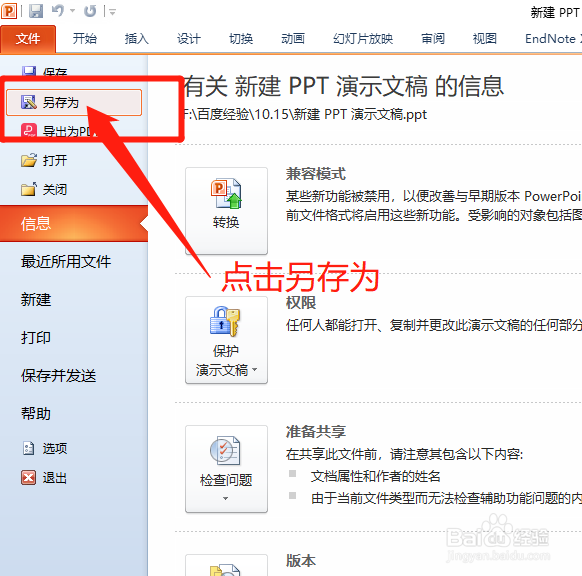The image size is (582, 576).
Task: Switch to the 动画 ribbon tab
Action: [293, 39]
